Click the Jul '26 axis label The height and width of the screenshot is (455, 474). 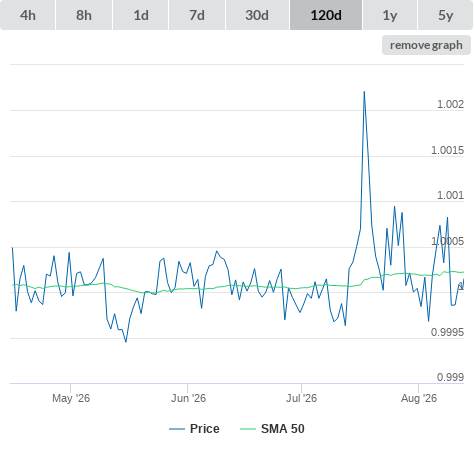pos(301,398)
